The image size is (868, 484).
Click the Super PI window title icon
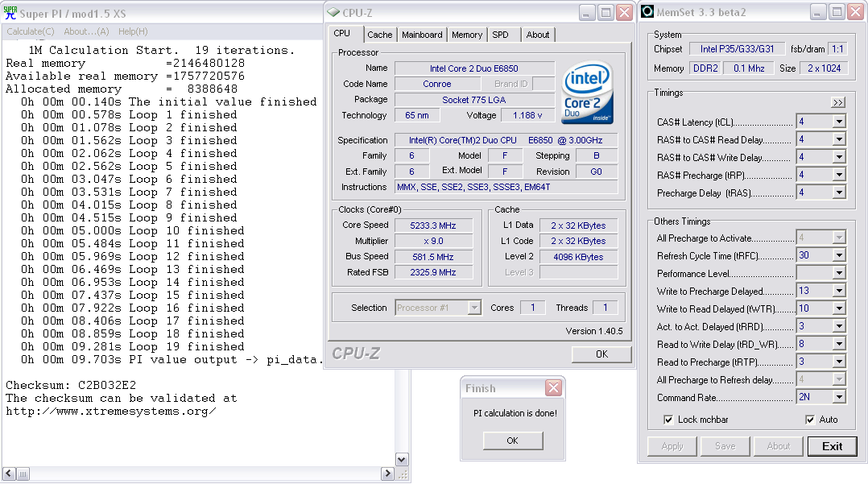[x=10, y=13]
